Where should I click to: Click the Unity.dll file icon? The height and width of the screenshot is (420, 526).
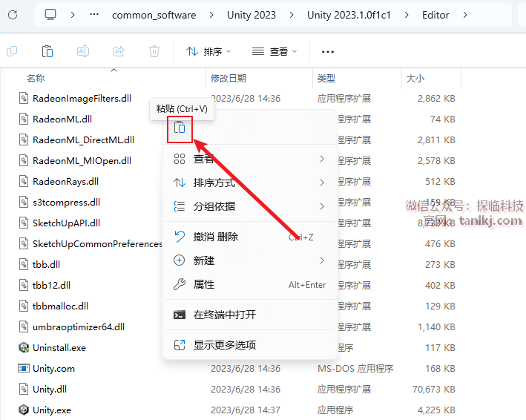(x=24, y=389)
